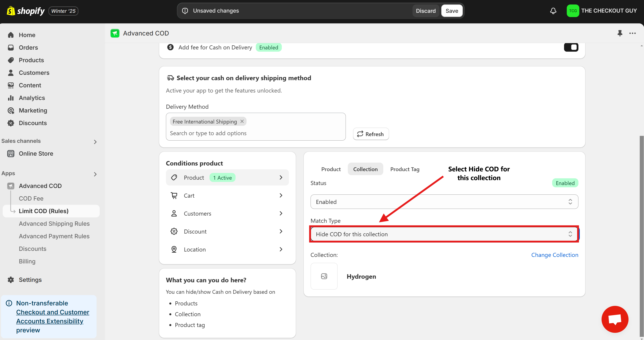Click the Customers person icon in sidebar
The height and width of the screenshot is (340, 644).
[11, 73]
